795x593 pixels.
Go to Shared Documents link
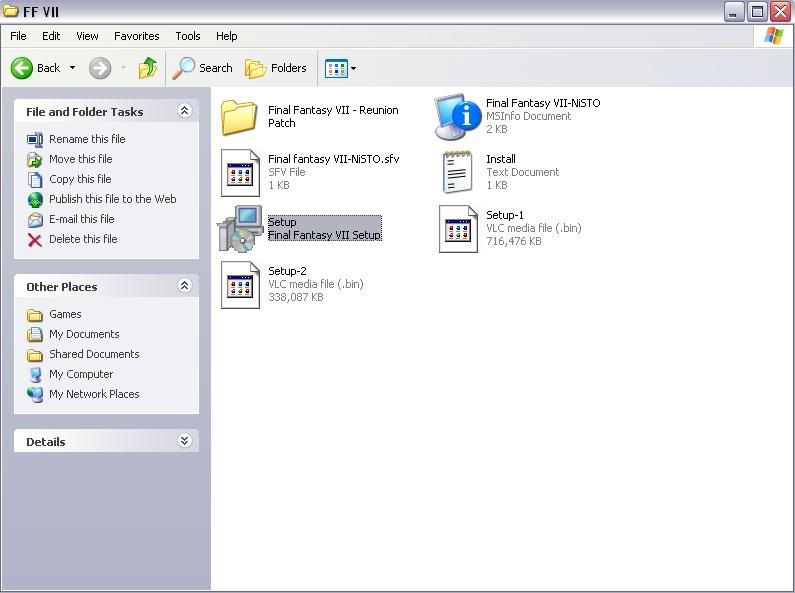click(94, 354)
